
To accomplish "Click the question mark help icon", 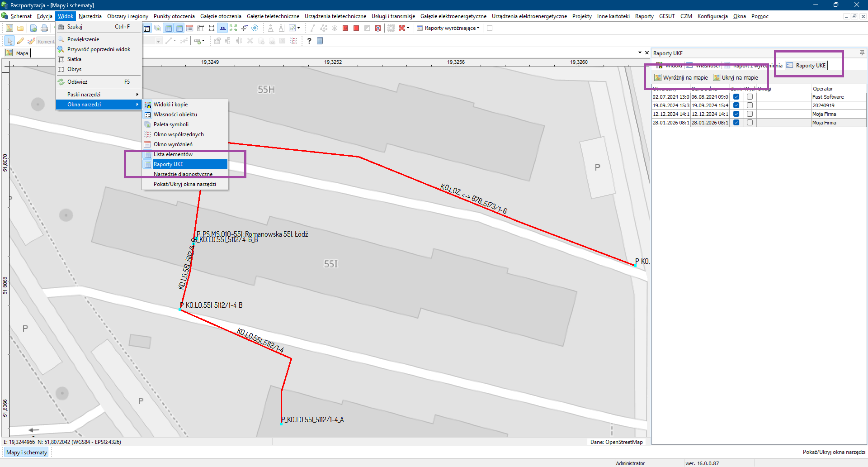I will pyautogui.click(x=309, y=41).
